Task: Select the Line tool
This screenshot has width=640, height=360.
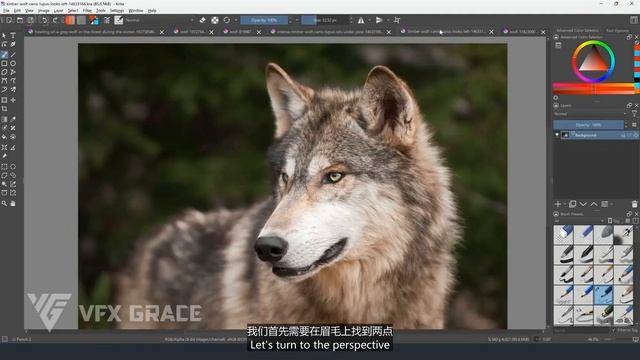Action: [13, 55]
